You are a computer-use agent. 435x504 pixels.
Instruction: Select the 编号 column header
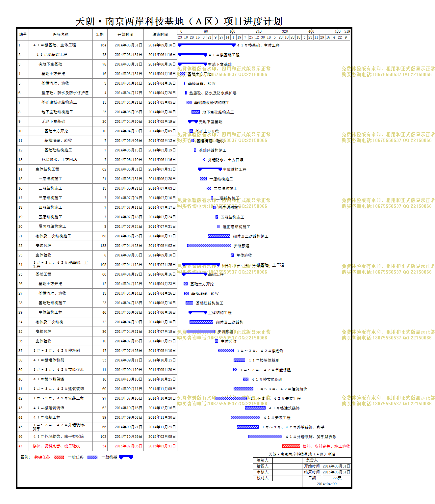(x=23, y=35)
